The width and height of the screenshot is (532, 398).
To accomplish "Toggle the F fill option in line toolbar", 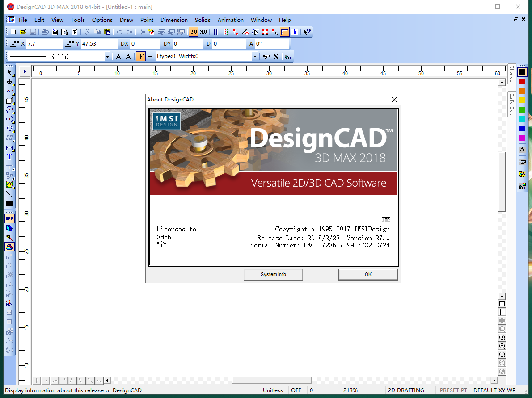I will pyautogui.click(x=141, y=56).
